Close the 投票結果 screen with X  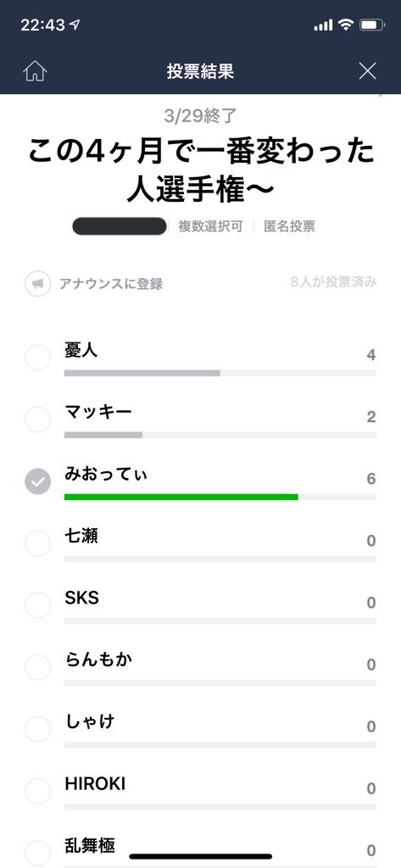(367, 71)
